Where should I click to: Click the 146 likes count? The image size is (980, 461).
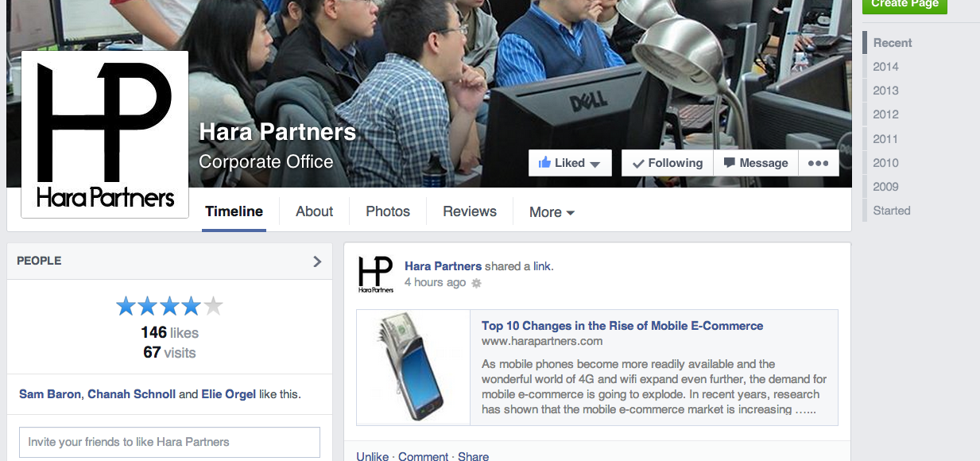click(169, 333)
